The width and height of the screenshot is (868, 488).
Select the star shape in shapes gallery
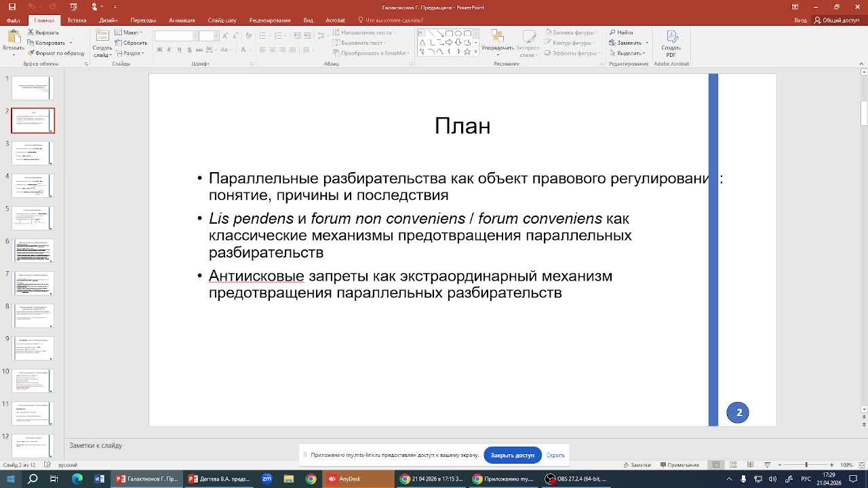pos(467,51)
